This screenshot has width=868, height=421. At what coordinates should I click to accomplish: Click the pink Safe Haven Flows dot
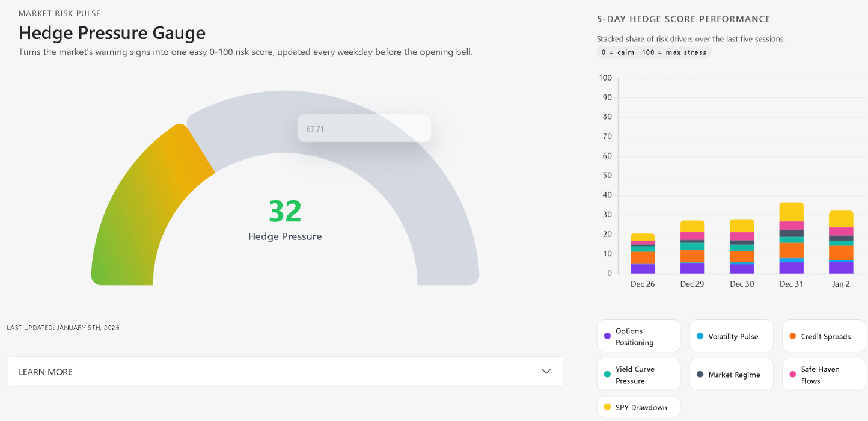coord(792,374)
